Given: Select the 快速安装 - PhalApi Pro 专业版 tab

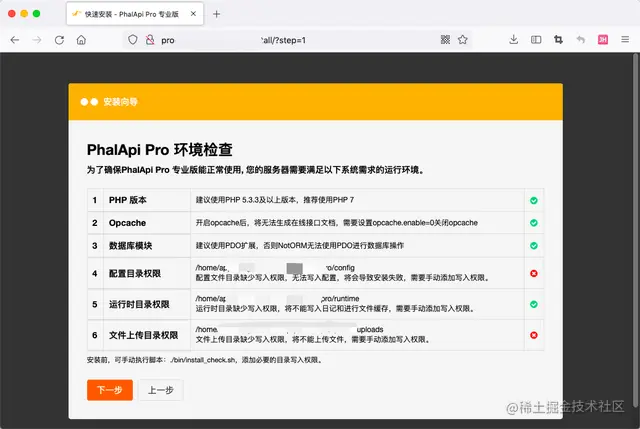Looking at the screenshot, I should [x=135, y=14].
